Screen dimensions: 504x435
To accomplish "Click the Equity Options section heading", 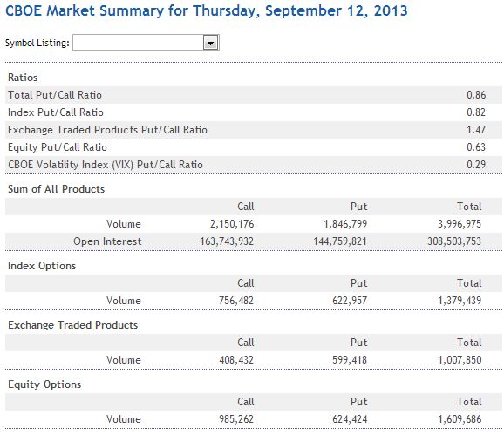I will [x=44, y=384].
